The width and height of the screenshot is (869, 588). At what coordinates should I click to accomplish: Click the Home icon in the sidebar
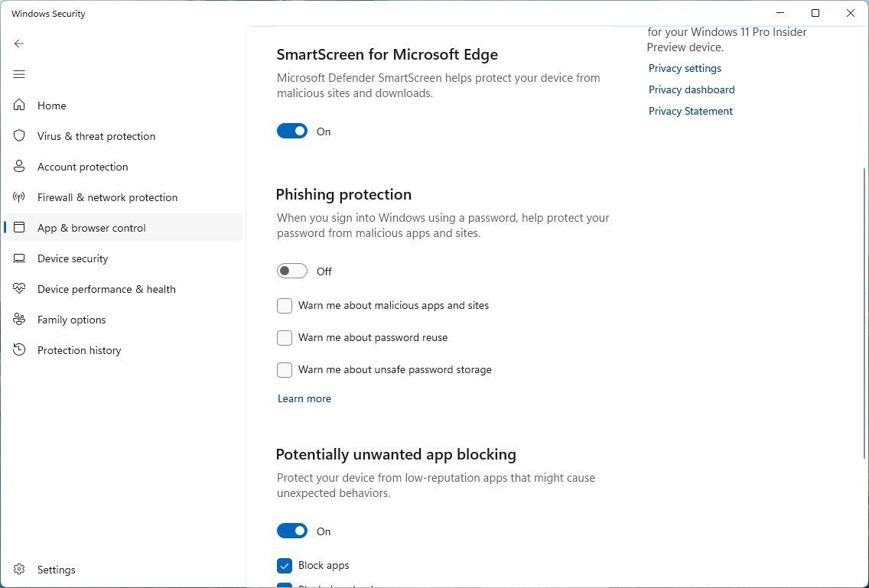click(x=18, y=106)
